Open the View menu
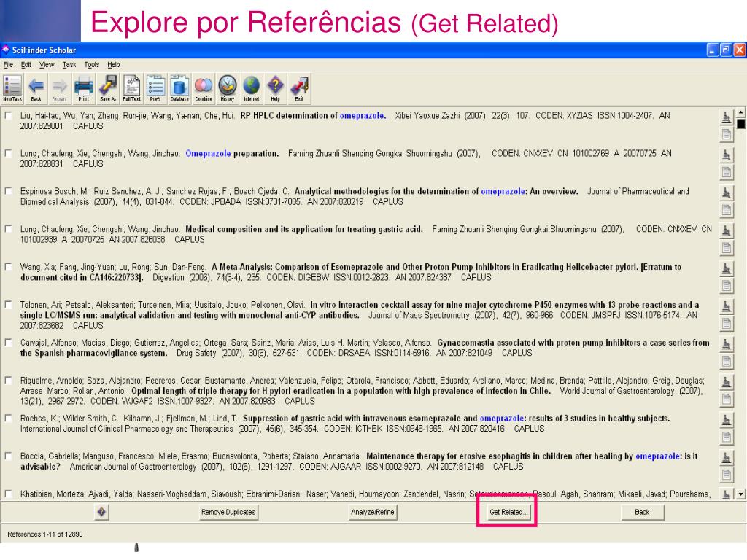Viewport: 747px width, 560px height. (47, 65)
